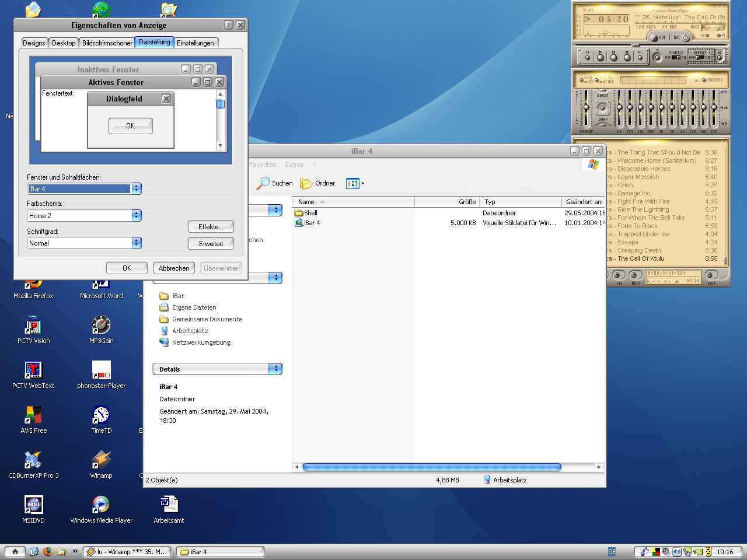This screenshot has width=747, height=560.
Task: Sort files by Typ column header
Action: point(520,202)
